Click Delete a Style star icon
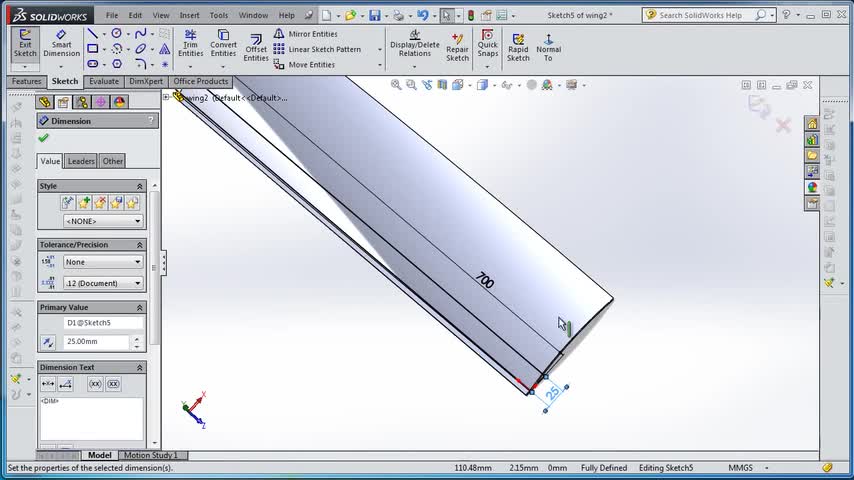 click(100, 203)
